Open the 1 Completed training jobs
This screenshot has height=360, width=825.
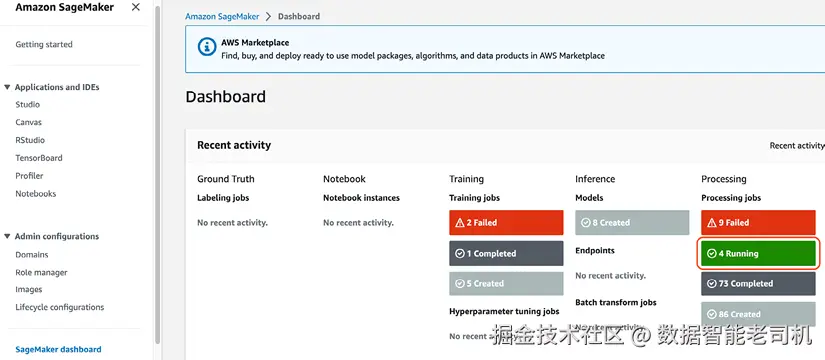tap(506, 253)
